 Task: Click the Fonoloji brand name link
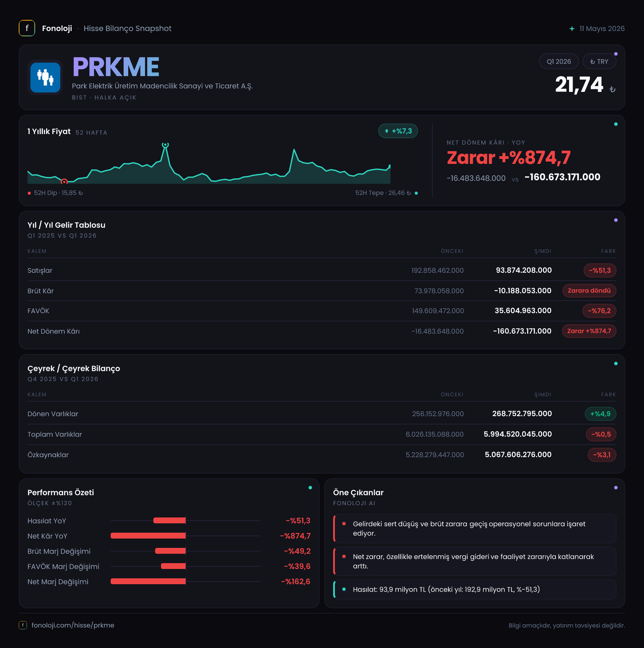click(57, 28)
